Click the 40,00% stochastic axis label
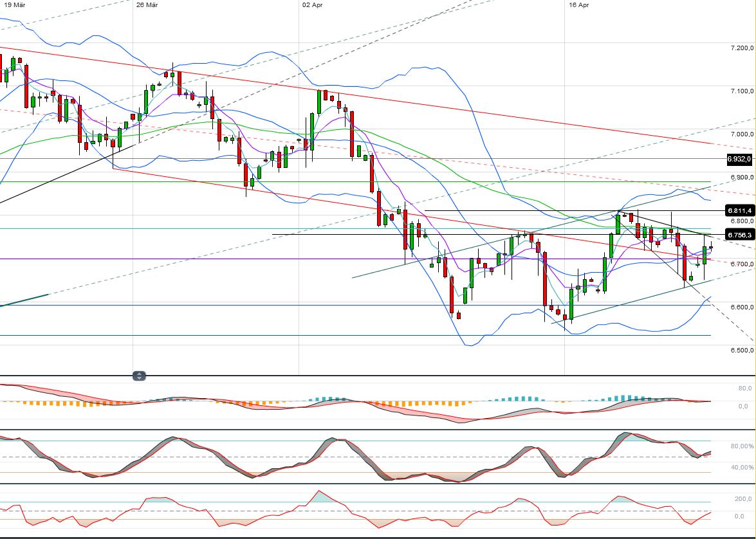The height and width of the screenshot is (539, 756). coord(742,467)
